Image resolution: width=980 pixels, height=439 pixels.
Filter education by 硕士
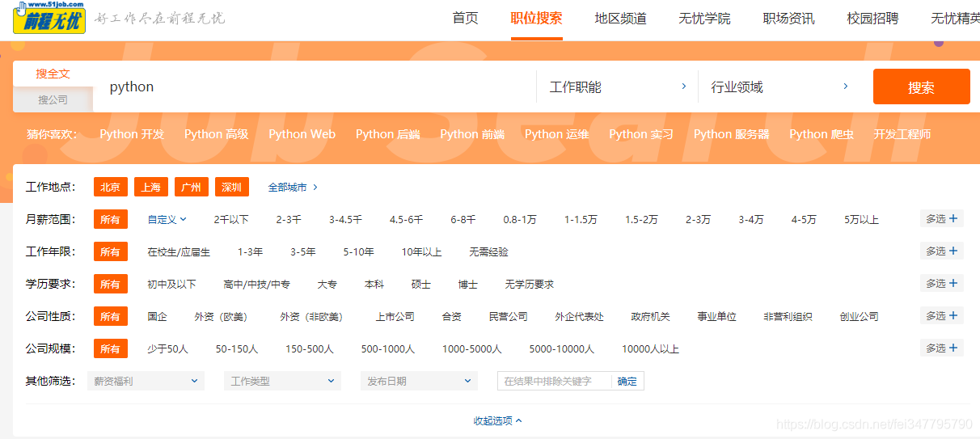pos(421,284)
